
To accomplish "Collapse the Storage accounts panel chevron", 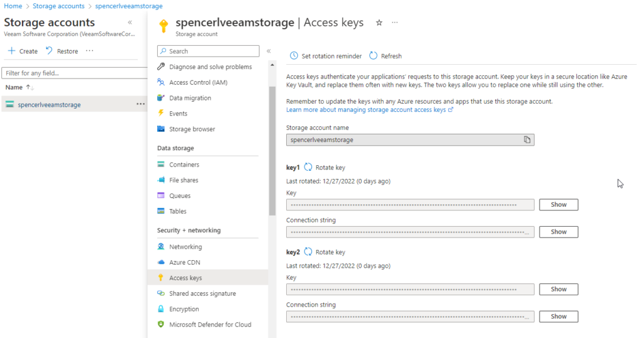I will pyautogui.click(x=130, y=23).
